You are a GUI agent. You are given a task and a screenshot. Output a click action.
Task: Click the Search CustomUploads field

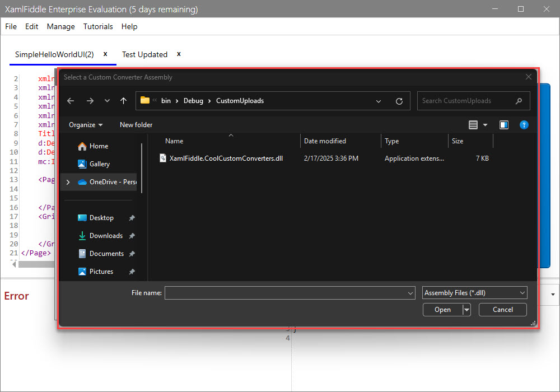pos(474,101)
